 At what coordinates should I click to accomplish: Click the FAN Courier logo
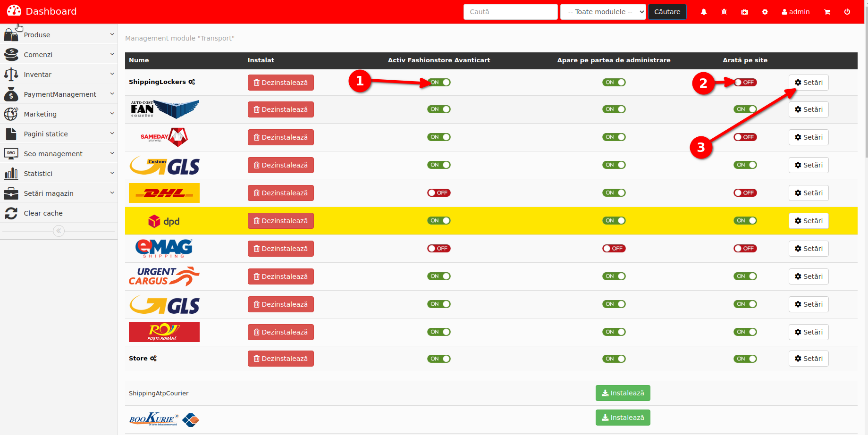point(164,109)
